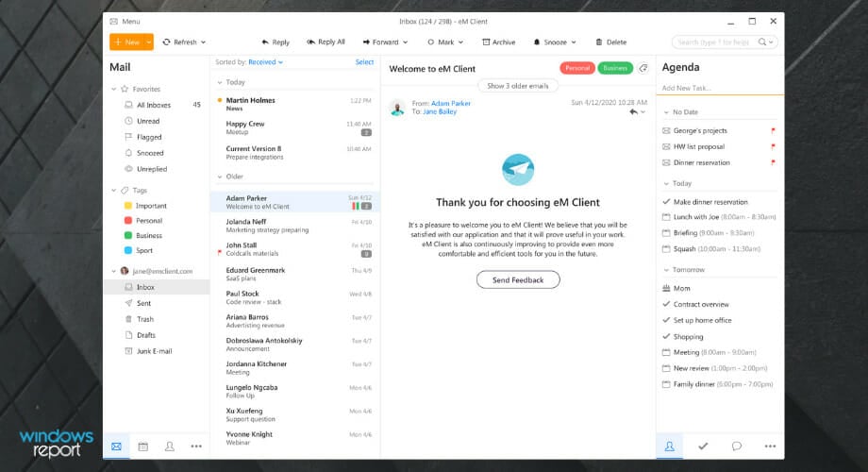Select the Trash folder

click(145, 319)
